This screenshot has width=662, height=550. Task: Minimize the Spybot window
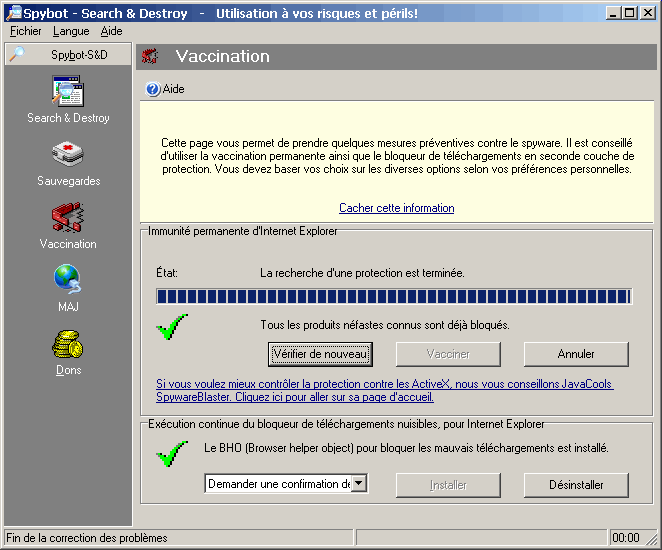click(613, 13)
